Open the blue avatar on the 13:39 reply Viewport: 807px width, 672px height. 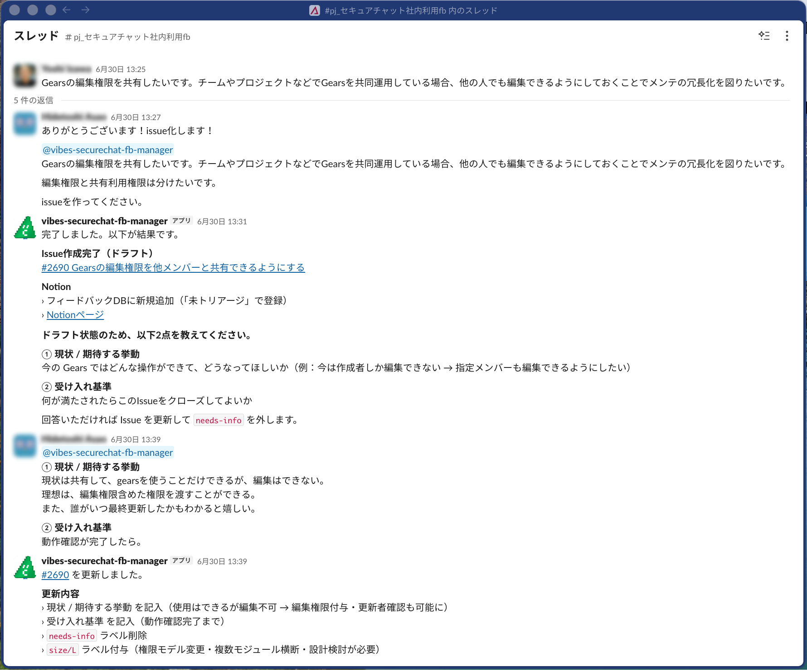point(25,445)
